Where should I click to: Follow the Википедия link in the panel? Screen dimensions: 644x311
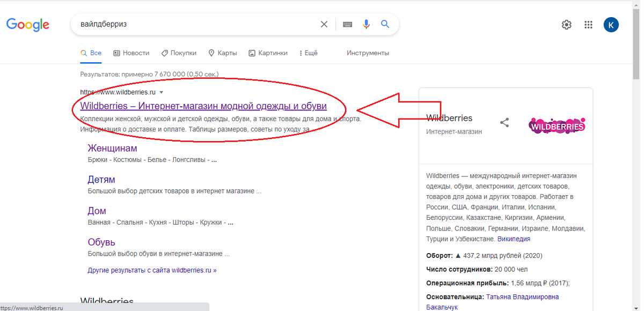513,239
